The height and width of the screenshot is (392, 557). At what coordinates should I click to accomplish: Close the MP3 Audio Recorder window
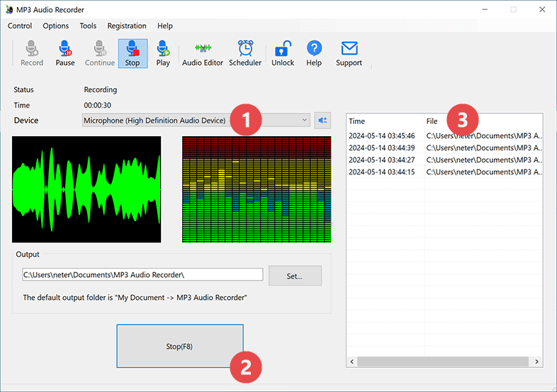coord(542,10)
